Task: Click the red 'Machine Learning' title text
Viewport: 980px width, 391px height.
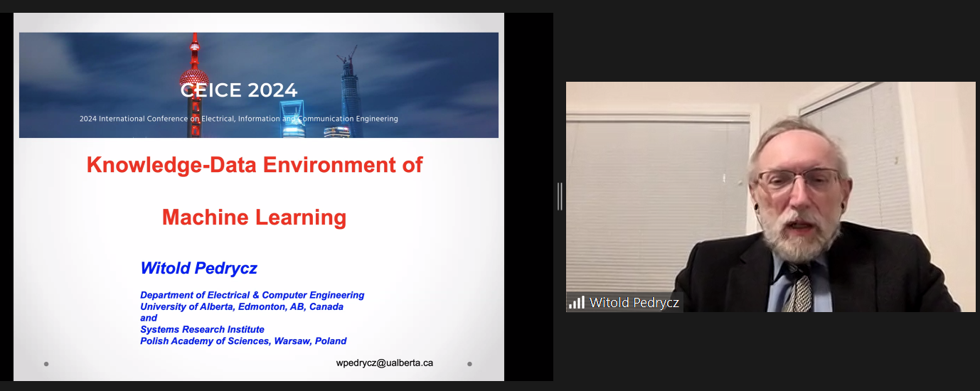Action: point(254,217)
